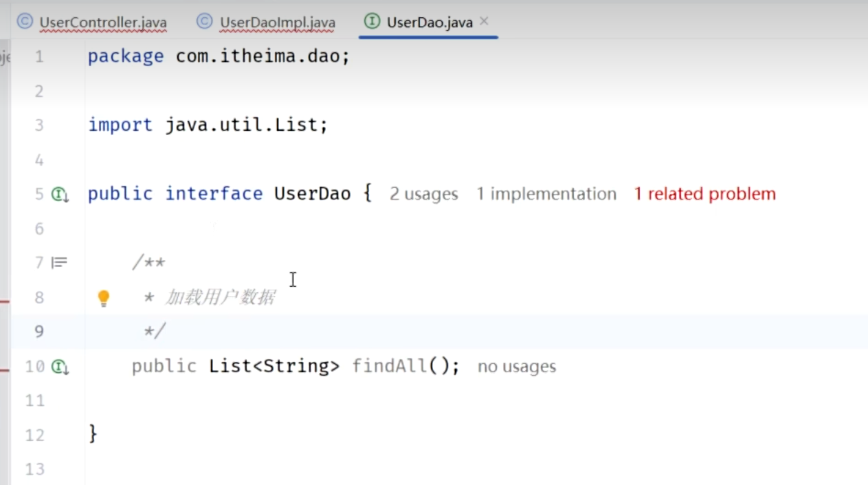Switch to the UserController.java tab
This screenshot has height=485, width=868.
click(x=102, y=23)
